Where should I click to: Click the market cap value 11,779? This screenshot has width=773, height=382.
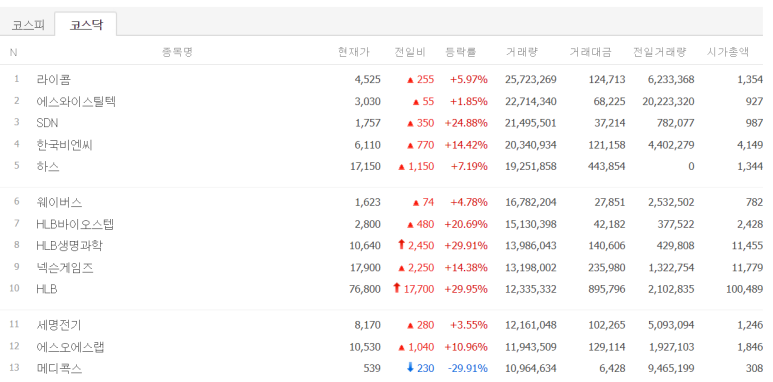(x=747, y=268)
